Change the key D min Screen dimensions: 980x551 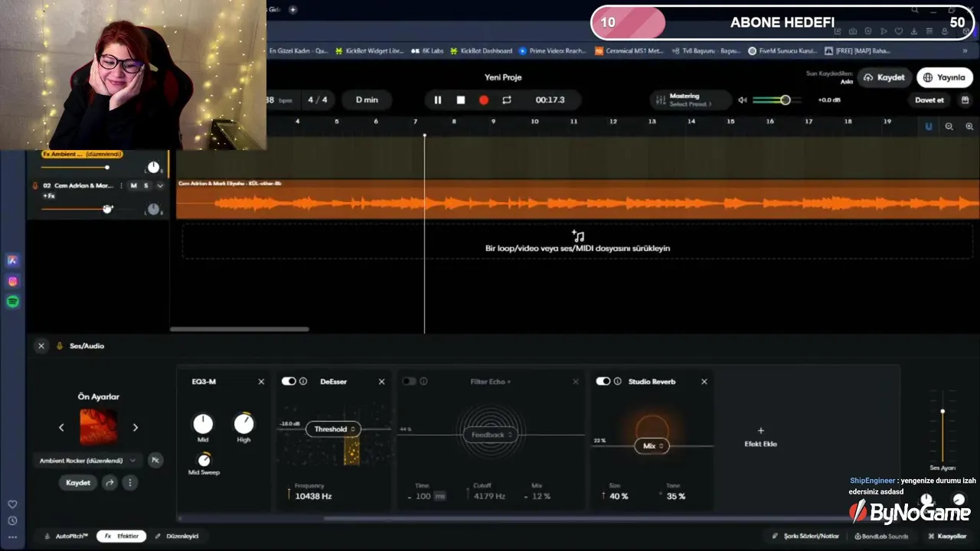pos(367,100)
